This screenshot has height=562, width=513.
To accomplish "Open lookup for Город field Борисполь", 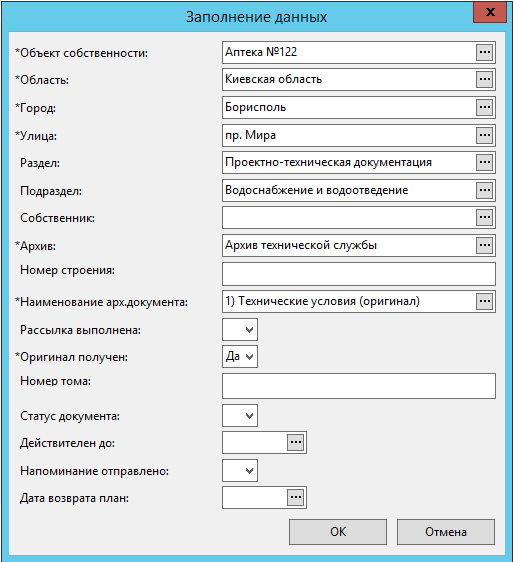I will (x=484, y=107).
